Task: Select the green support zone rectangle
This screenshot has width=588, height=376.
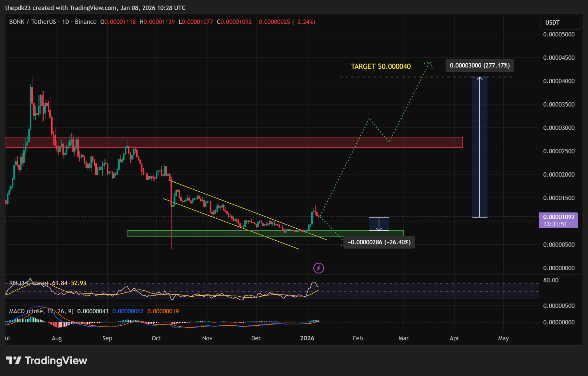Action: tap(206, 234)
